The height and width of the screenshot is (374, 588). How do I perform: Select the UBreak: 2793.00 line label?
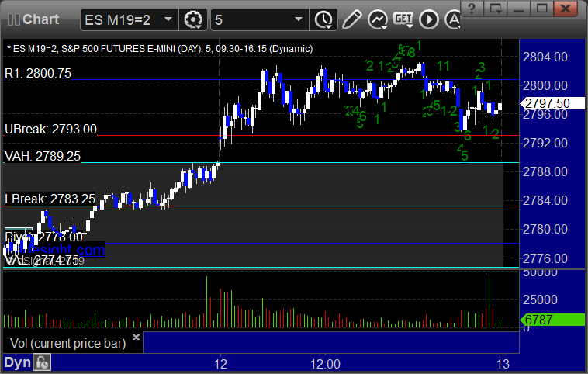(x=50, y=129)
